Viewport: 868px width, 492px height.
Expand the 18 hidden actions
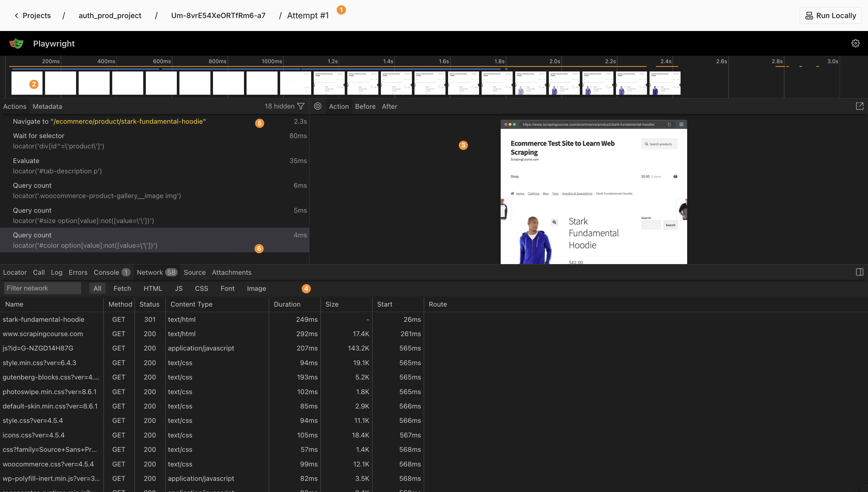278,106
